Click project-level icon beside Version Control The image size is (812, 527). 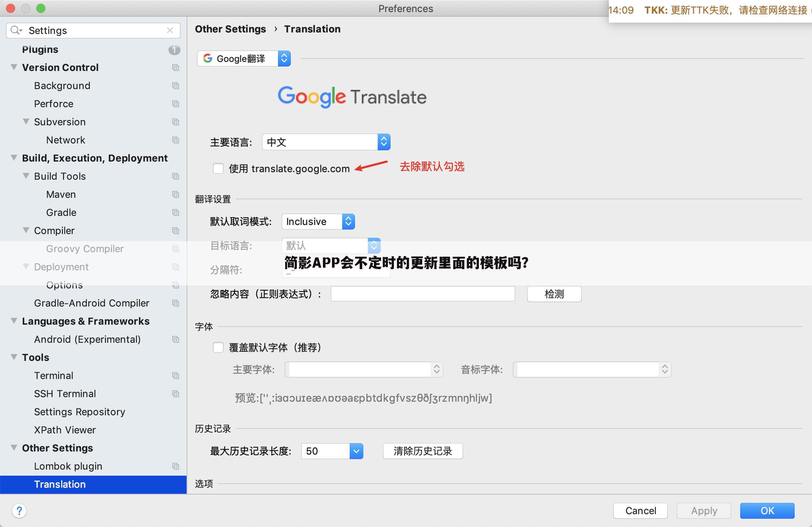[x=176, y=68]
